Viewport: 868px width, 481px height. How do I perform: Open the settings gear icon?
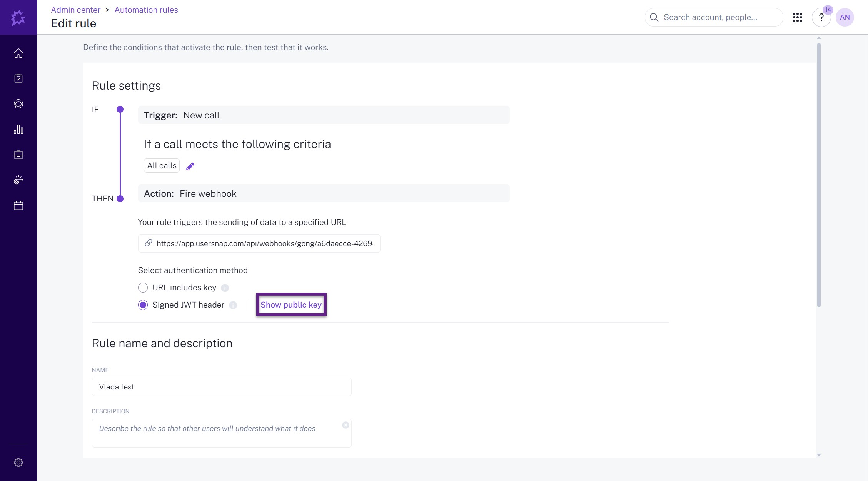click(x=18, y=462)
